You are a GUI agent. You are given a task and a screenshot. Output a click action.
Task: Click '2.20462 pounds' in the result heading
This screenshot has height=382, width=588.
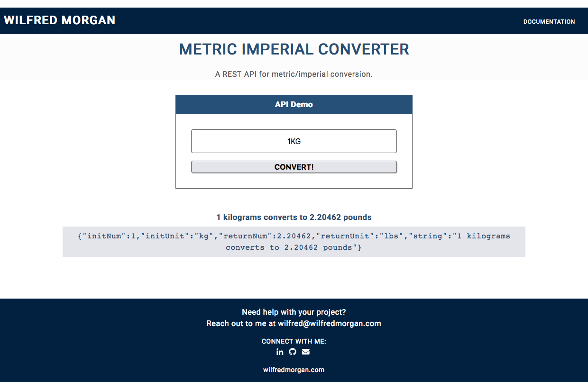coord(340,217)
